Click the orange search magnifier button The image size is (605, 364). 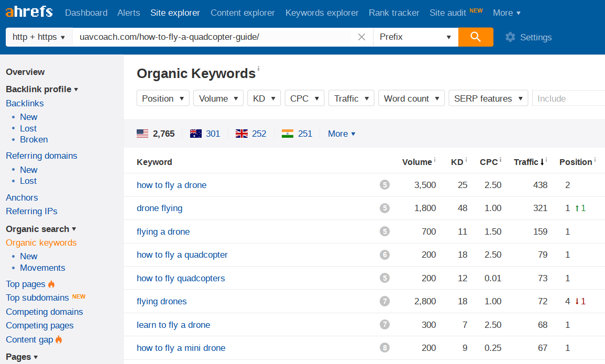click(476, 37)
